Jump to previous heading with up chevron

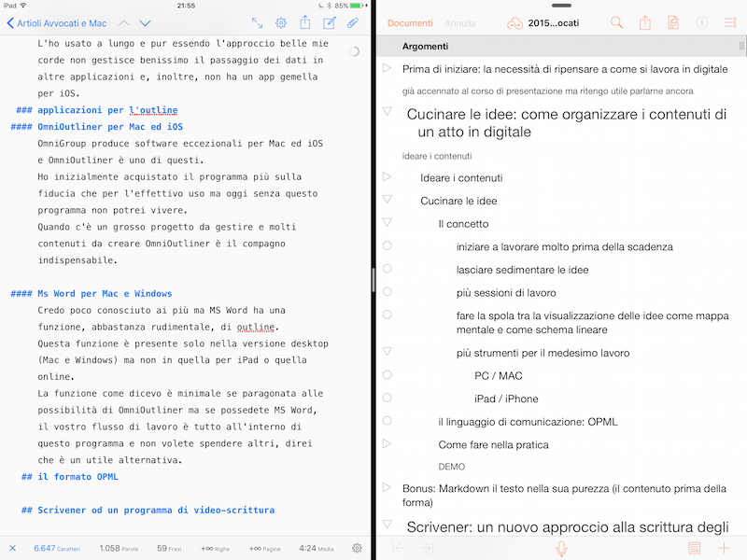124,22
